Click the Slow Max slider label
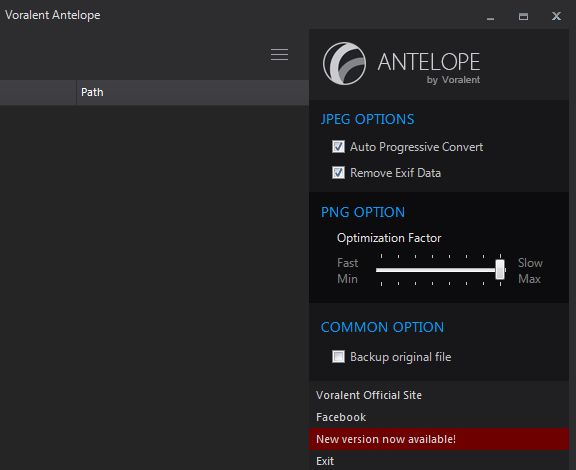The height and width of the screenshot is (470, 576). coord(530,271)
